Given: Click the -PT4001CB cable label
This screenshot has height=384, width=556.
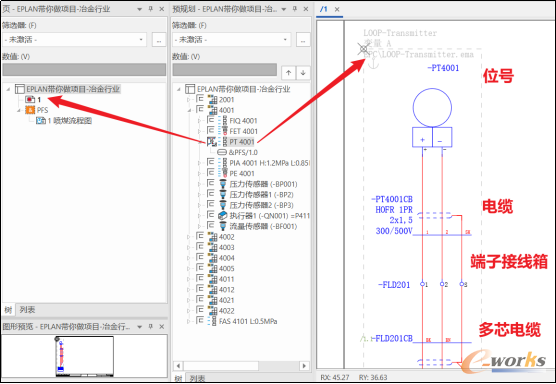Looking at the screenshot, I should click(x=392, y=199).
